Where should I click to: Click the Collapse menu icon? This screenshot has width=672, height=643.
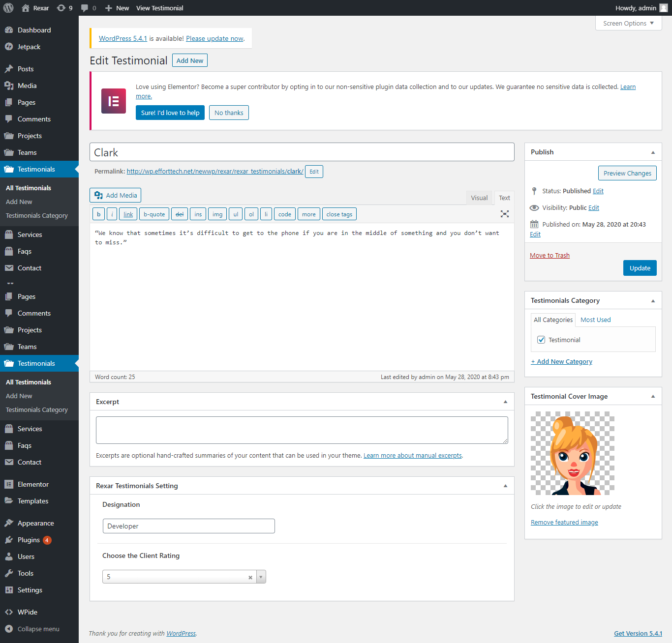click(9, 629)
